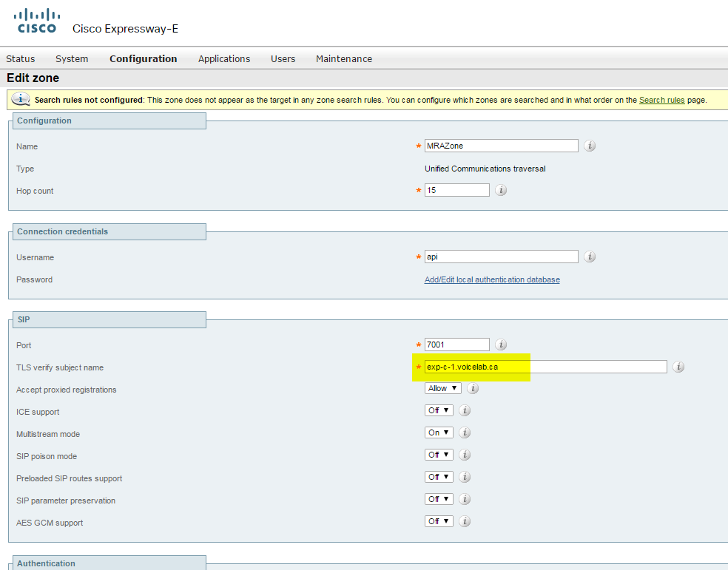
Task: Click the Cisco Expressway-E title
Action: coord(125,29)
